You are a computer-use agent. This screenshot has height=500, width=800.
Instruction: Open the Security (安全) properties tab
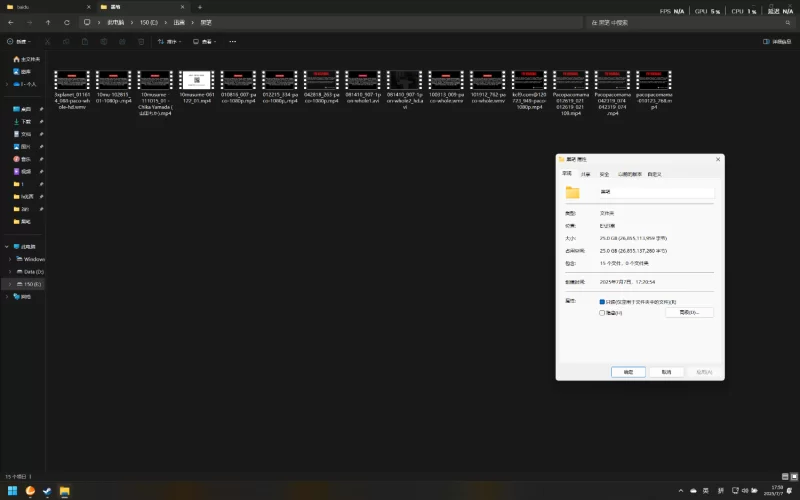pos(604,174)
